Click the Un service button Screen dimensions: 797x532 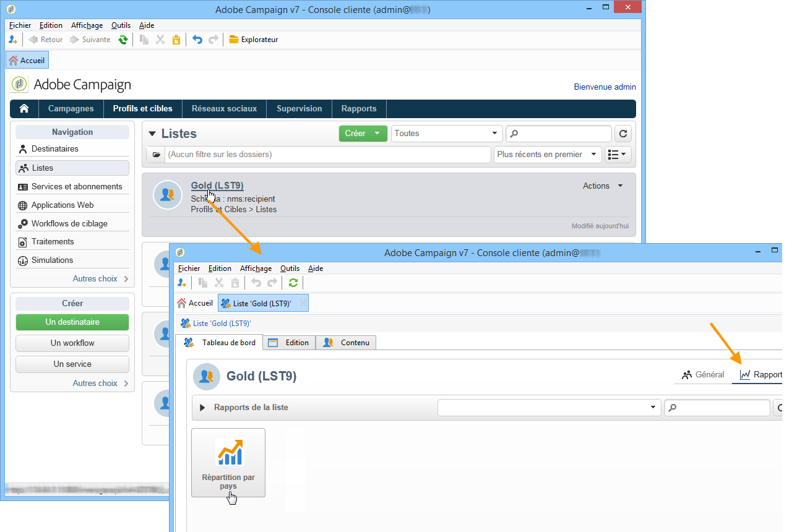pos(72,364)
